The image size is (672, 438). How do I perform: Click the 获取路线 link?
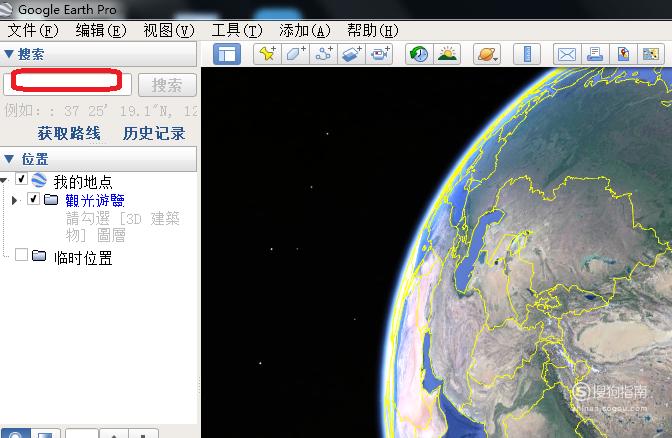[69, 133]
